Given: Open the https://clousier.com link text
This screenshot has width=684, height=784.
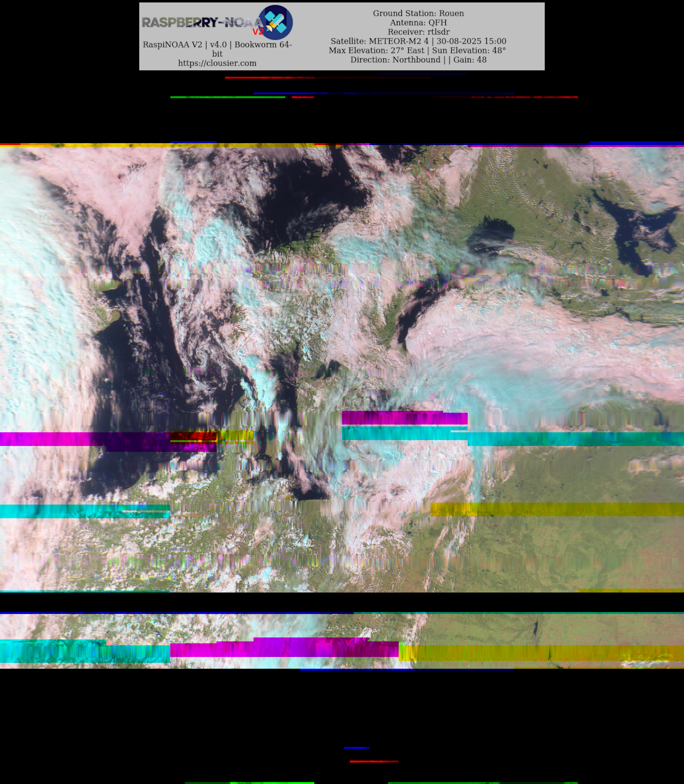Looking at the screenshot, I should tap(217, 63).
